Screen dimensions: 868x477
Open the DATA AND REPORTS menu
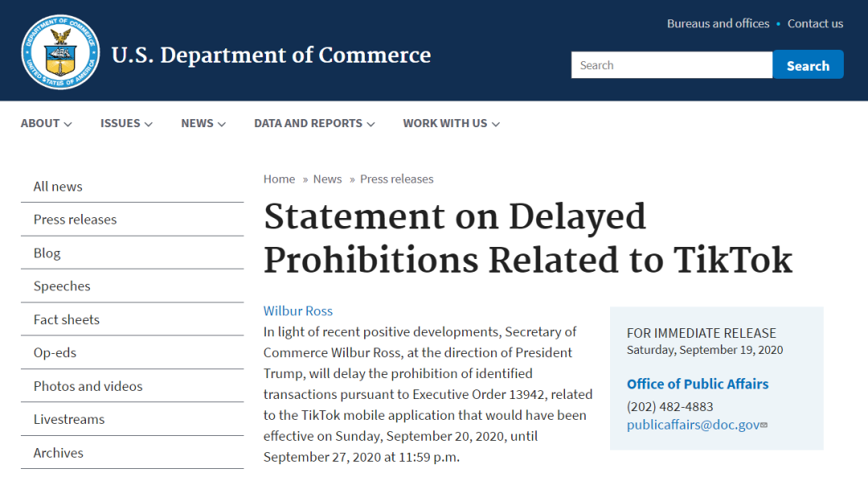[x=314, y=123]
